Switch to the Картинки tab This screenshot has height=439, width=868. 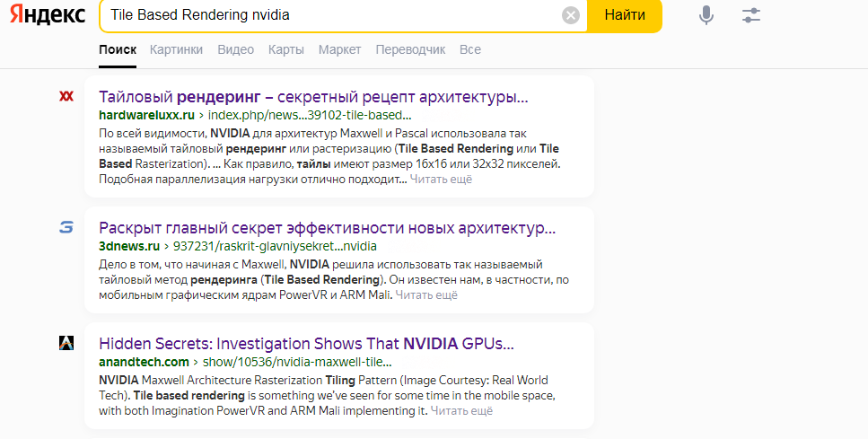pyautogui.click(x=176, y=49)
